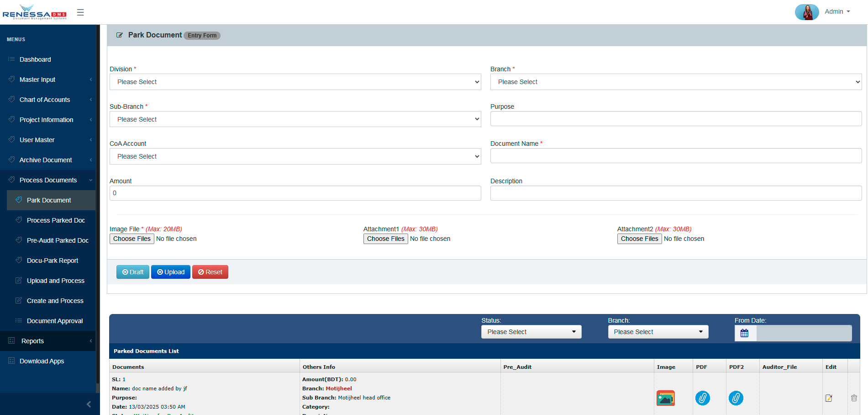Expand the Admin user menu

tap(837, 12)
